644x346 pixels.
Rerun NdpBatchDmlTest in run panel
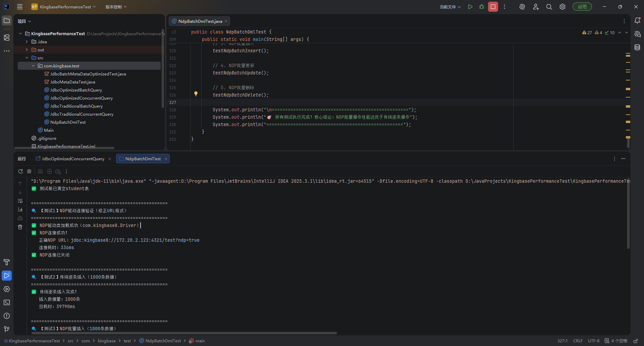pyautogui.click(x=21, y=171)
